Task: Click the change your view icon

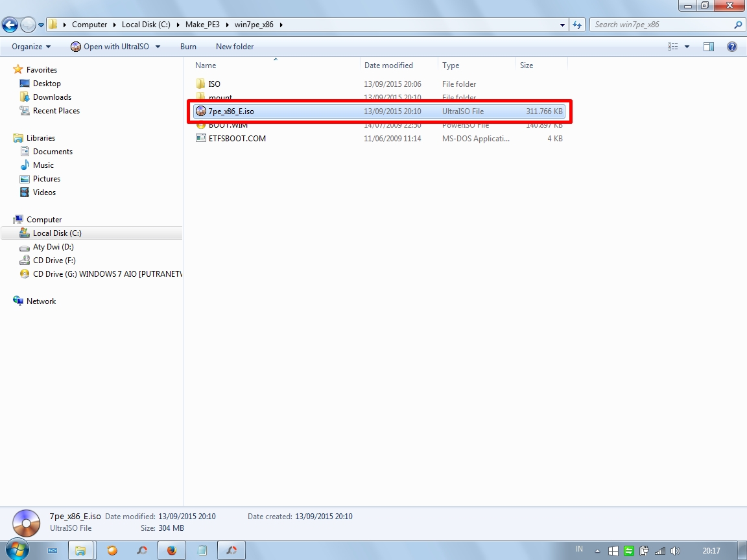Action: 672,47
